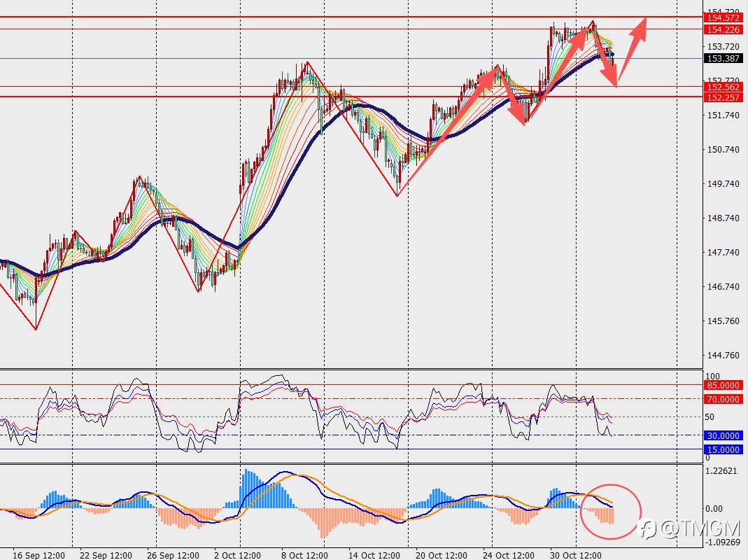The width and height of the screenshot is (748, 560).
Task: Click the 20 Oct 12:00 time label
Action: click(x=442, y=555)
